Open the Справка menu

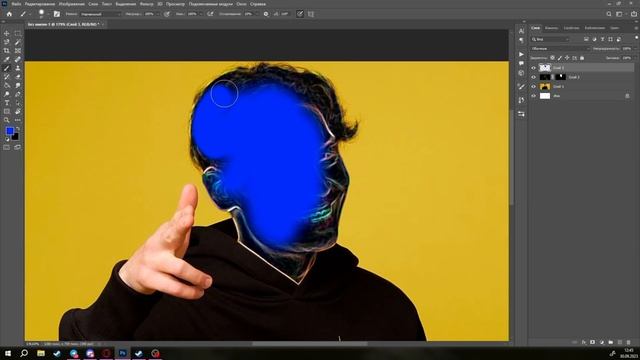(258, 4)
